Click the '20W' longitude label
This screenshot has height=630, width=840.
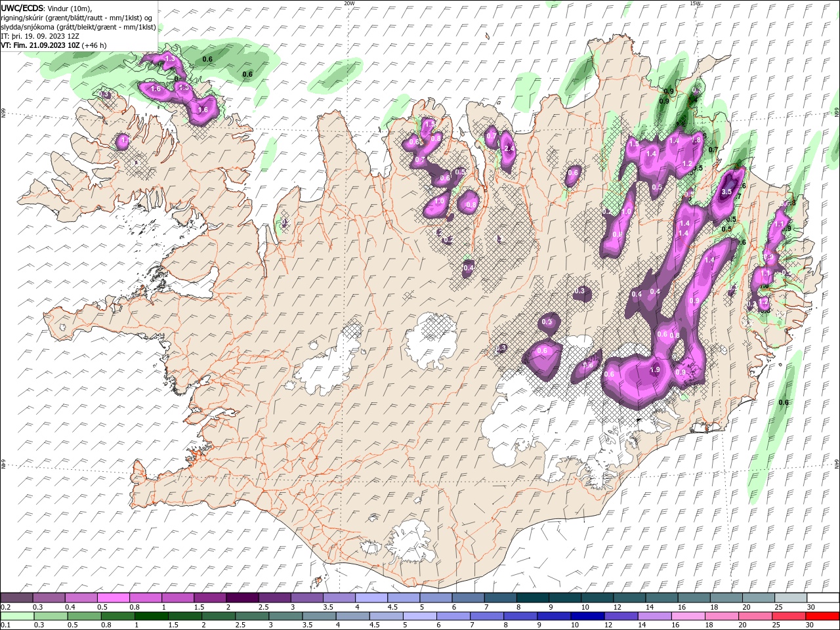click(349, 3)
